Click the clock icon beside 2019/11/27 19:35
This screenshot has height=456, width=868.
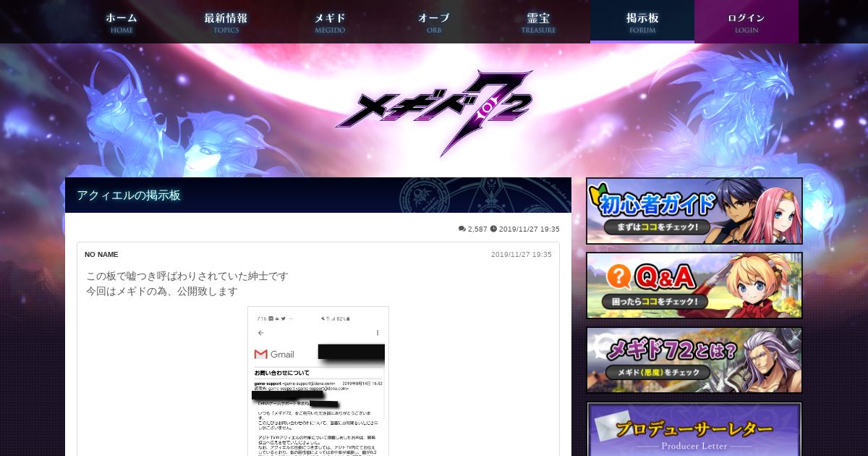click(493, 229)
